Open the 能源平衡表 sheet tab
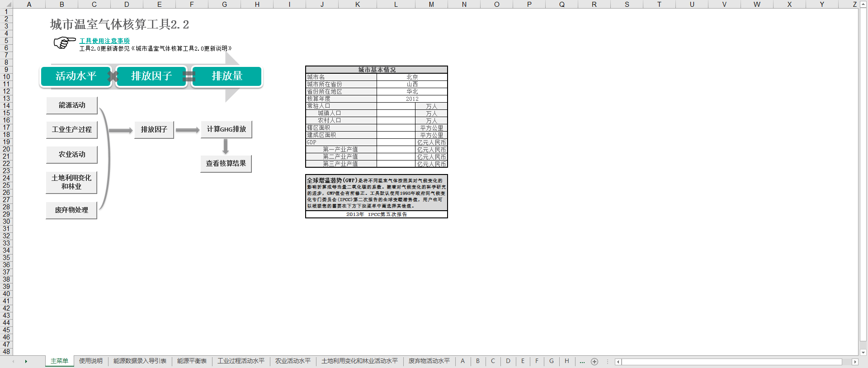 tap(192, 361)
